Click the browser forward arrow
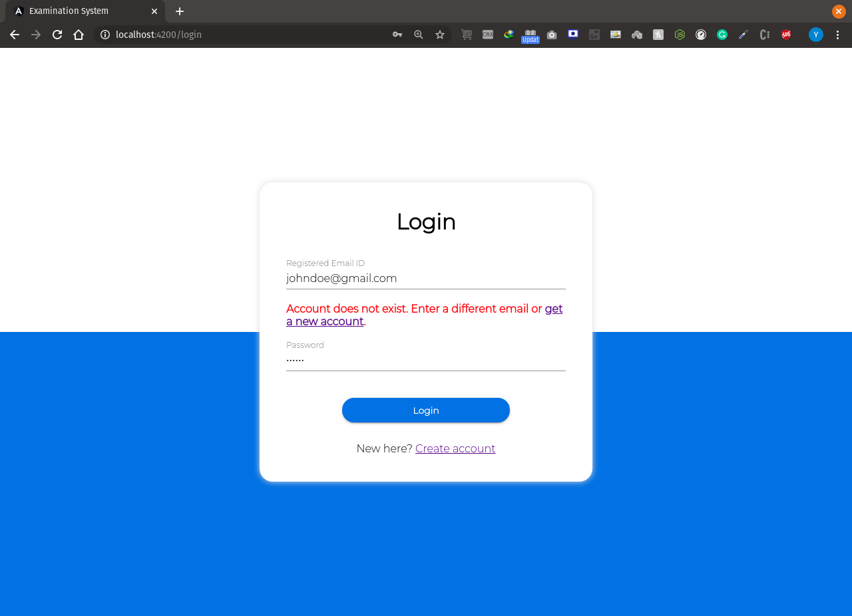The image size is (852, 616). [x=36, y=35]
